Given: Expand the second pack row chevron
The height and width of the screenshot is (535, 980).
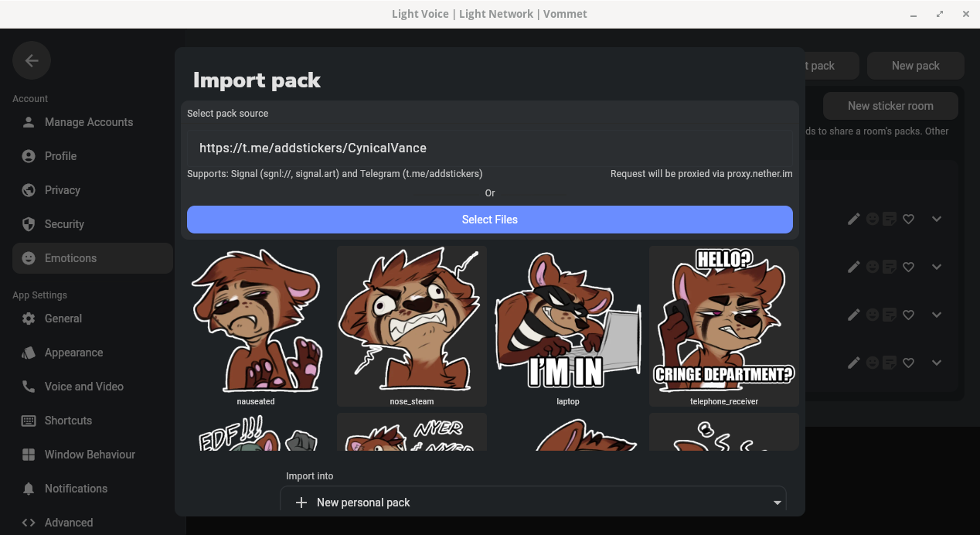Looking at the screenshot, I should [x=937, y=267].
